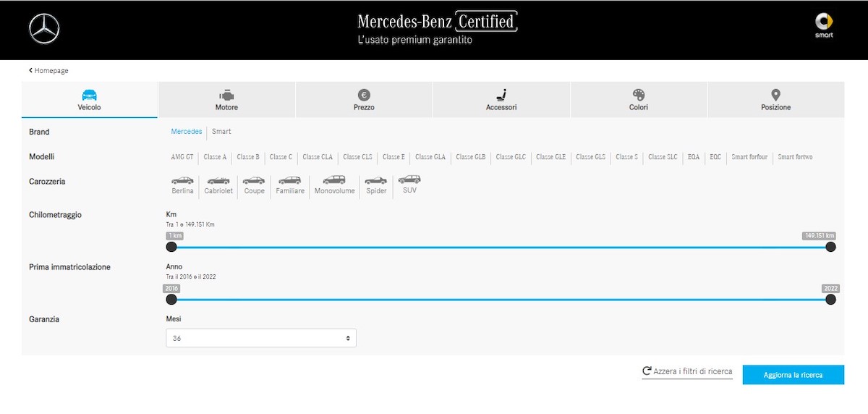The image size is (868, 414).
Task: Click the back chevron beside Homepage
Action: pyautogui.click(x=31, y=70)
